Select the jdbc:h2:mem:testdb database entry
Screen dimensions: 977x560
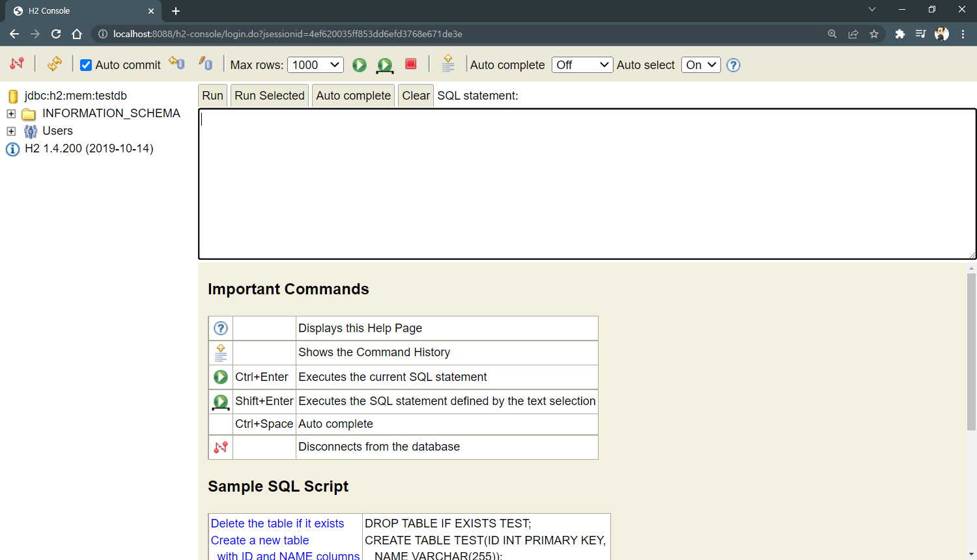(76, 96)
